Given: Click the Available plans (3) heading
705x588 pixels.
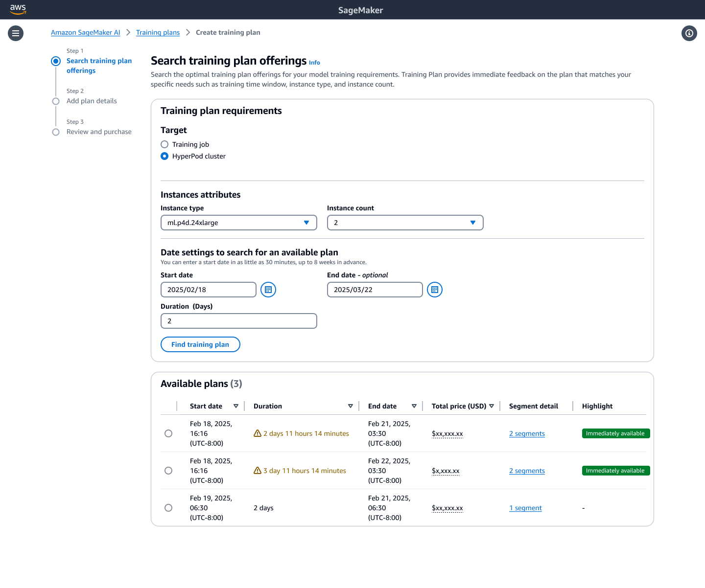Looking at the screenshot, I should point(201,384).
